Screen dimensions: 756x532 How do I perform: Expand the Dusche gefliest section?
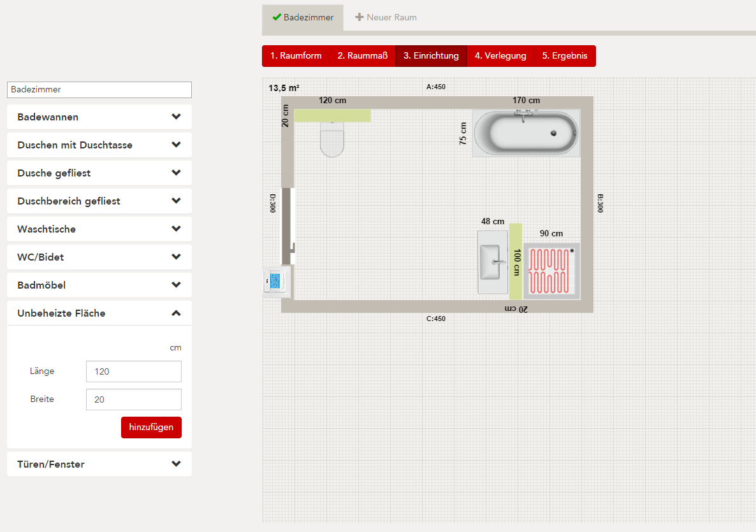pyautogui.click(x=99, y=173)
